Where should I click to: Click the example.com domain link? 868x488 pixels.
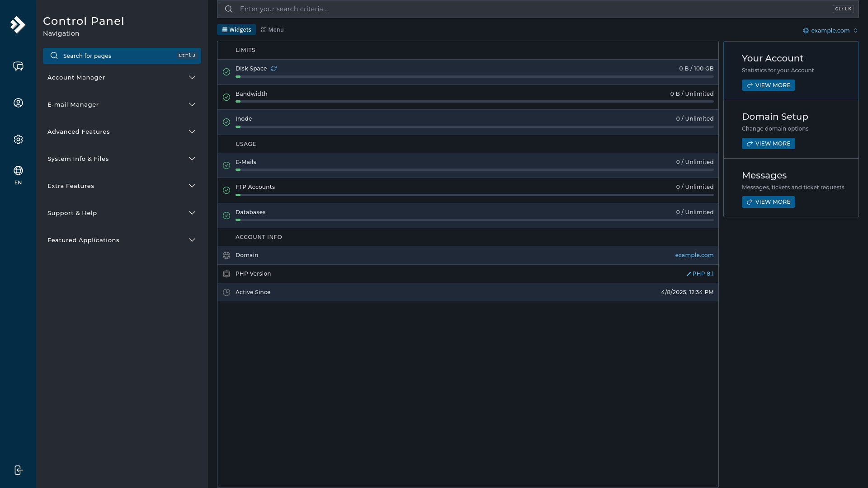694,255
